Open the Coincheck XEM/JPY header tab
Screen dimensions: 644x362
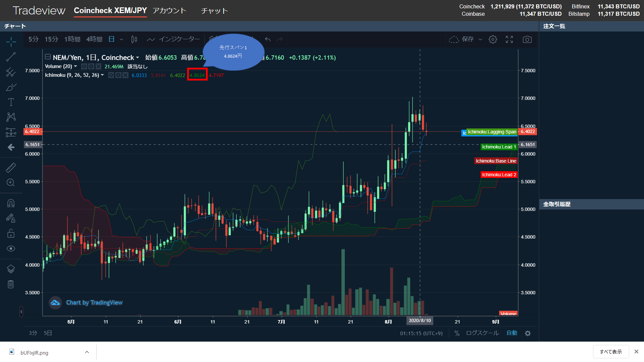110,11
